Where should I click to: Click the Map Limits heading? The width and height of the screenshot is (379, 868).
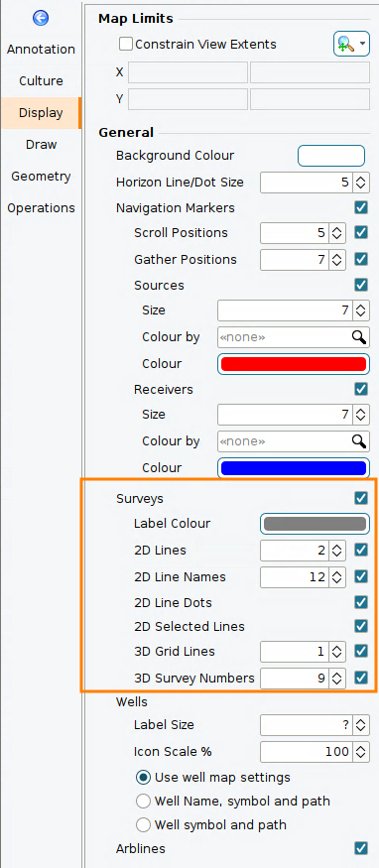pos(136,18)
